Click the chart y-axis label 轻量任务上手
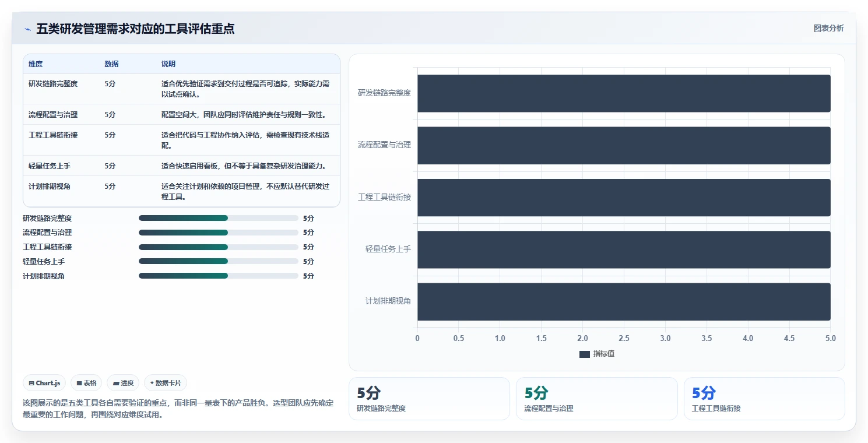The height and width of the screenshot is (443, 868). point(388,249)
